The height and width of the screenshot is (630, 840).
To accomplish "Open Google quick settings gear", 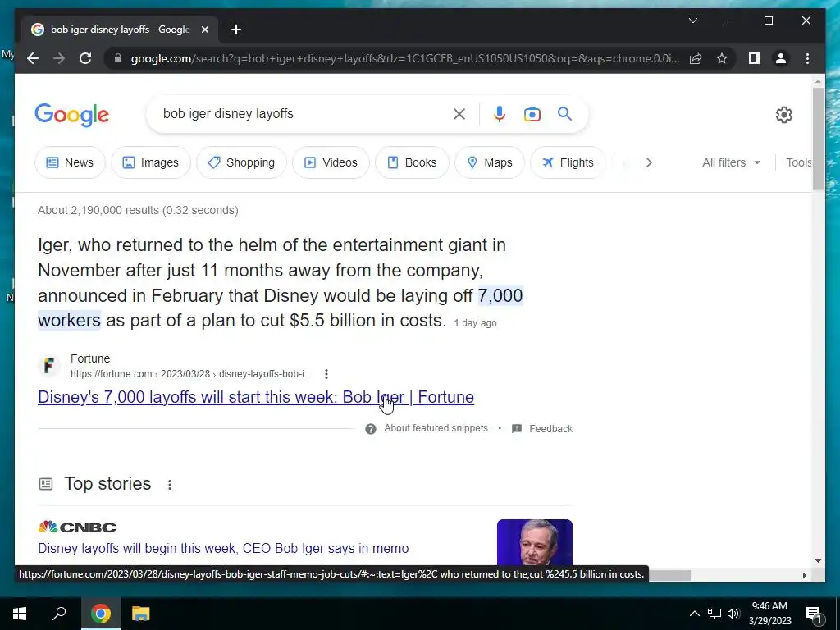I will pos(783,115).
